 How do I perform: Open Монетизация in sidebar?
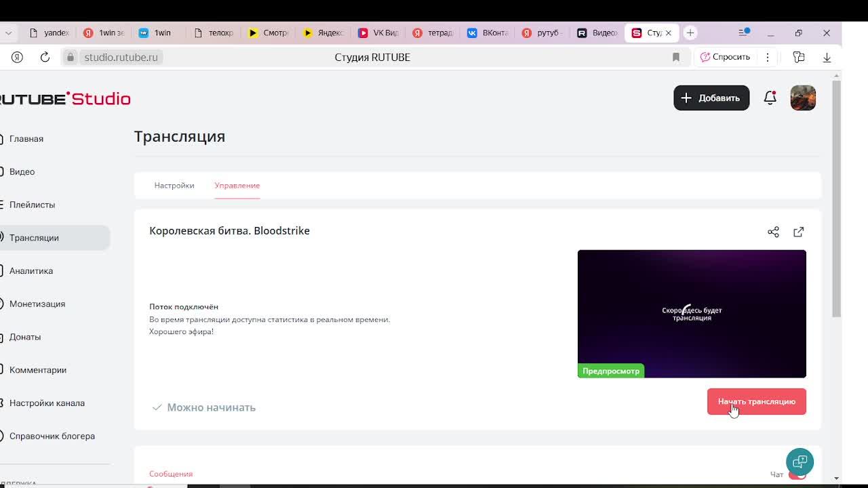[x=37, y=304]
